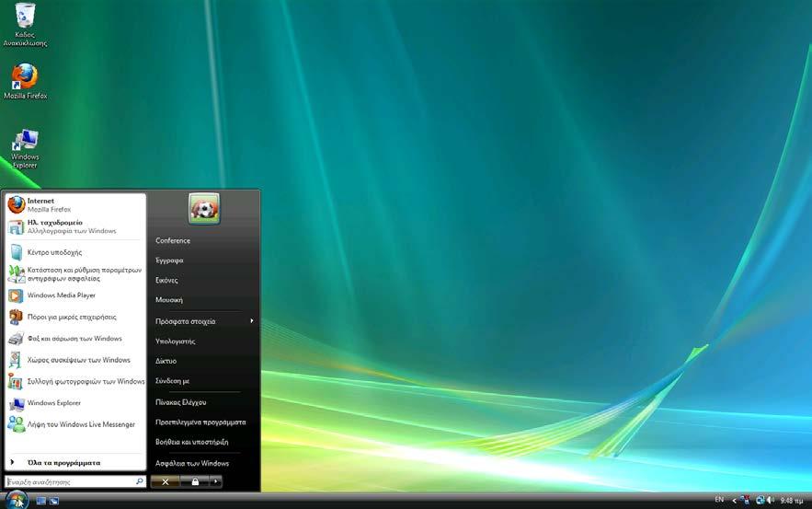Open Λήψη του Windows Live Messenger
Viewport: 812px width, 509px height.
pyautogui.click(x=75, y=424)
